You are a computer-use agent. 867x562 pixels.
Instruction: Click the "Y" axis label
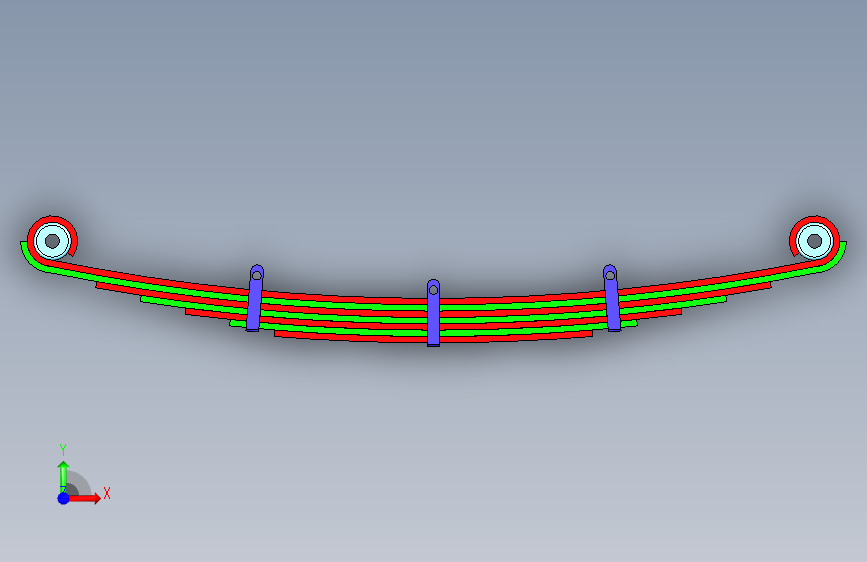coord(63,450)
